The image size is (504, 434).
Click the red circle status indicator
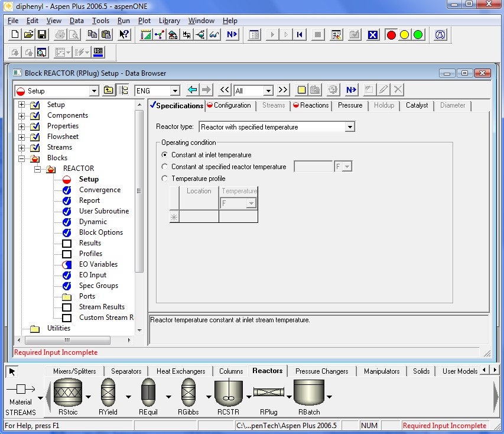(x=391, y=35)
